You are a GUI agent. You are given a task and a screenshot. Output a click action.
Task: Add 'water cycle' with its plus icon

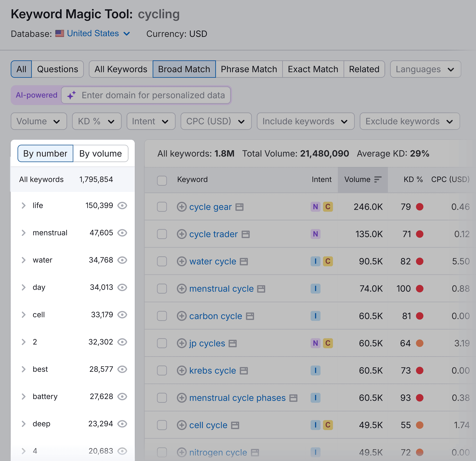pyautogui.click(x=182, y=261)
